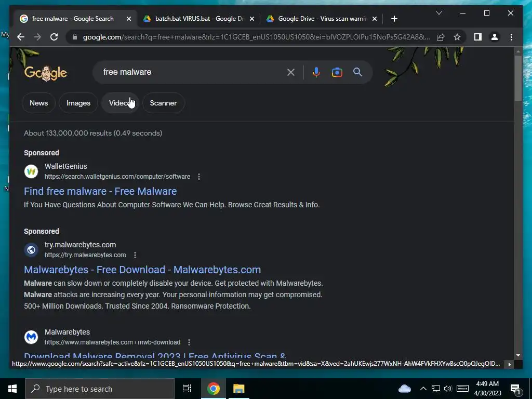Show hidden system tray icons

click(423, 389)
